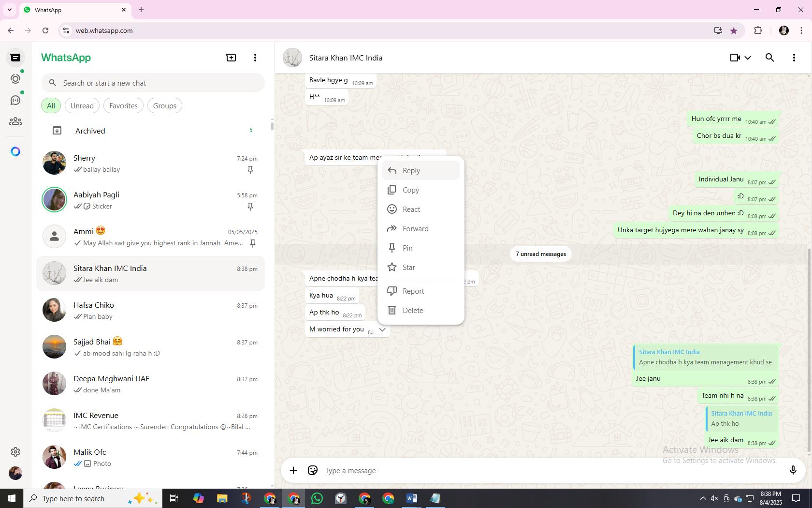Open the Status icon in sidebar
This screenshot has height=508, width=812.
(15, 79)
